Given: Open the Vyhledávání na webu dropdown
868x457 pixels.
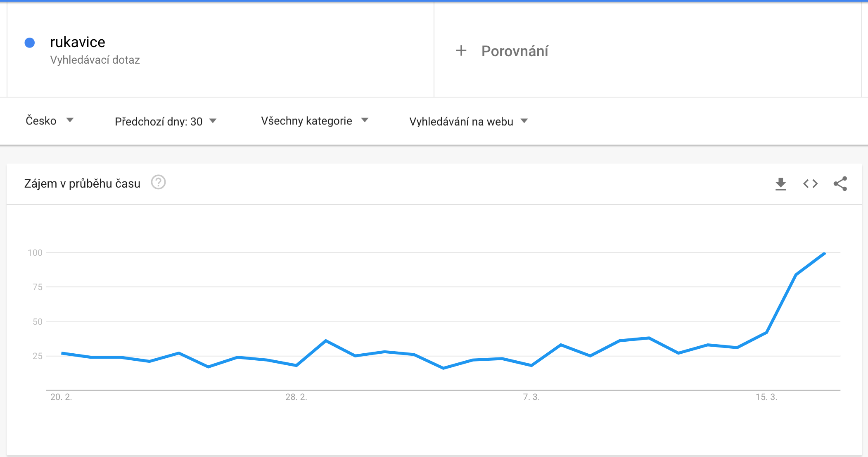Looking at the screenshot, I should (x=469, y=121).
